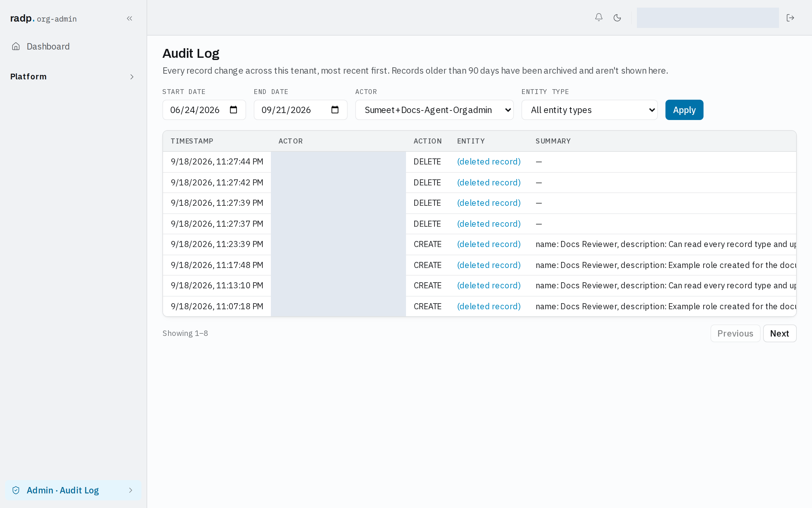The height and width of the screenshot is (508, 812).
Task: Click the End Date field 09/21/2026
Action: (300, 110)
